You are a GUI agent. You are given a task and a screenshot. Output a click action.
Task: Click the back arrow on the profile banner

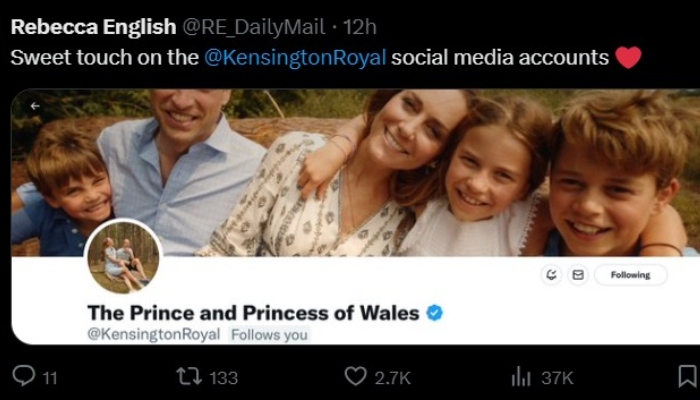[35, 105]
